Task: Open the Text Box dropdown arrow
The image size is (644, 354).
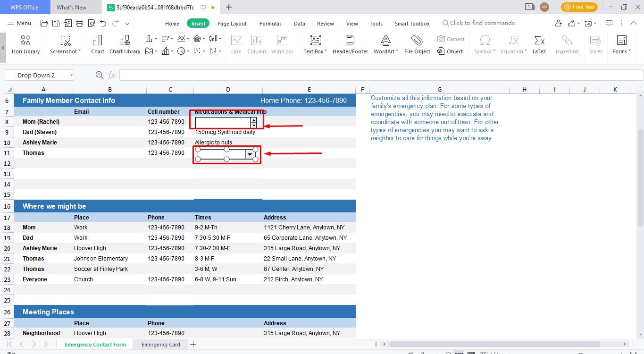Action: (326, 51)
